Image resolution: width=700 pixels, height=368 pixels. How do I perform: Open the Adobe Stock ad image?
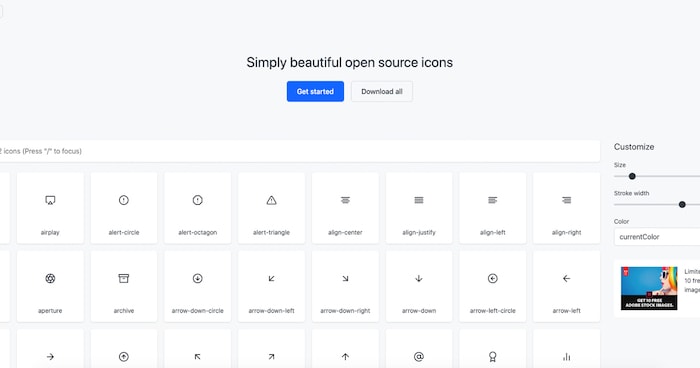click(x=649, y=288)
